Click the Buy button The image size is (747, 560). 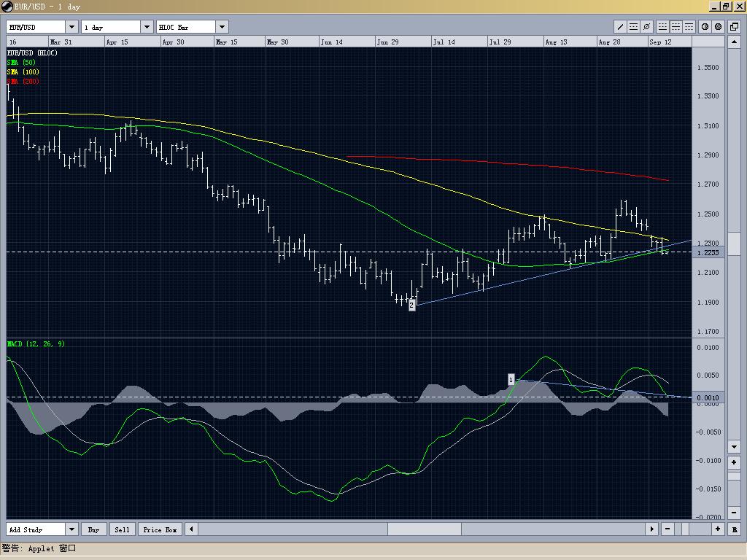[x=94, y=529]
